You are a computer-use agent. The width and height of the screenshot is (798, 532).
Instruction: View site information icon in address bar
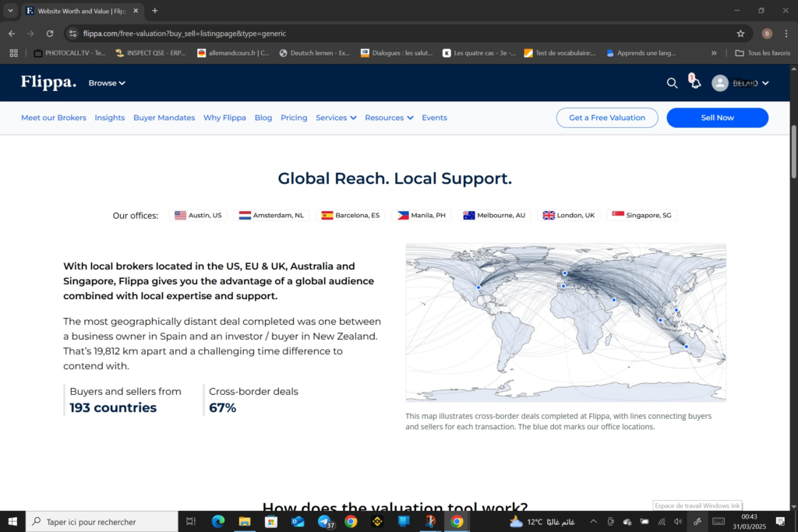[72, 33]
